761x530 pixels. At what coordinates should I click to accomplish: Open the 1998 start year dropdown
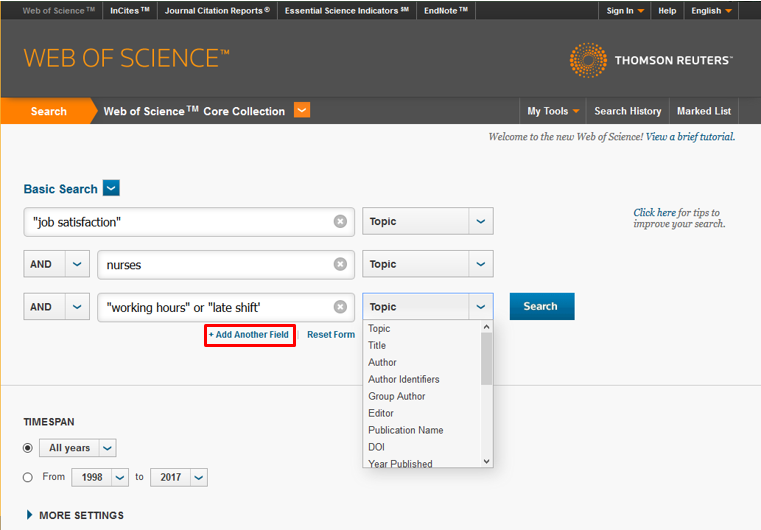(x=119, y=478)
